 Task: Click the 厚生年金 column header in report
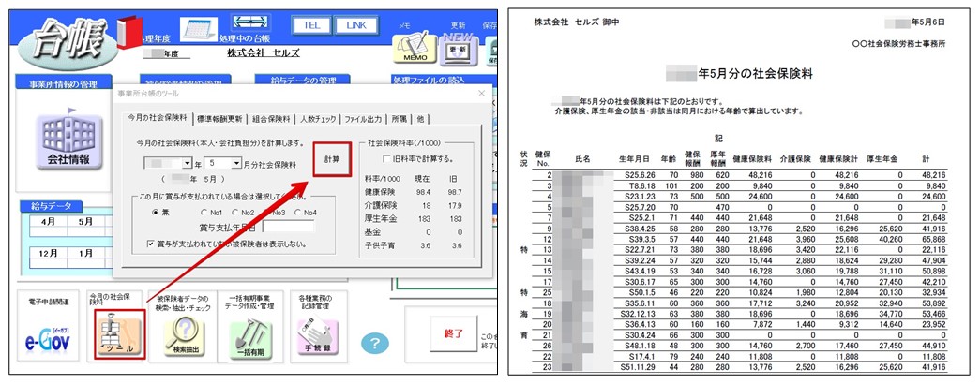coord(882,160)
